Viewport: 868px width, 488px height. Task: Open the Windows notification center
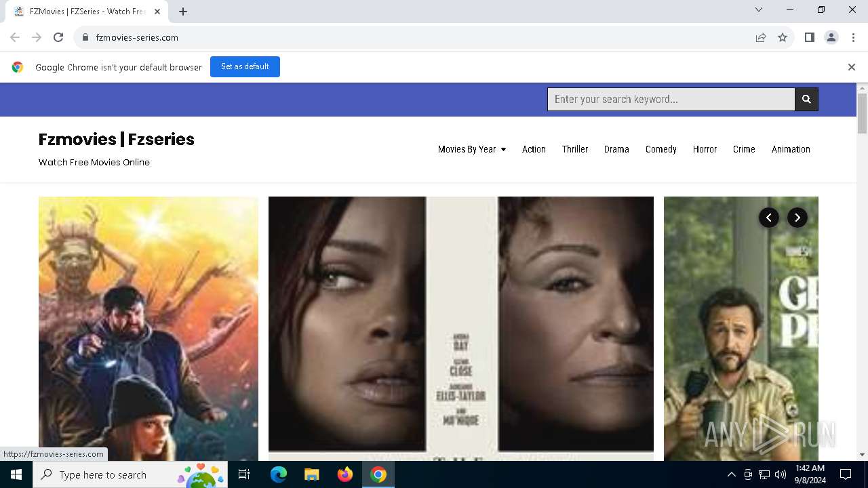tap(846, 474)
